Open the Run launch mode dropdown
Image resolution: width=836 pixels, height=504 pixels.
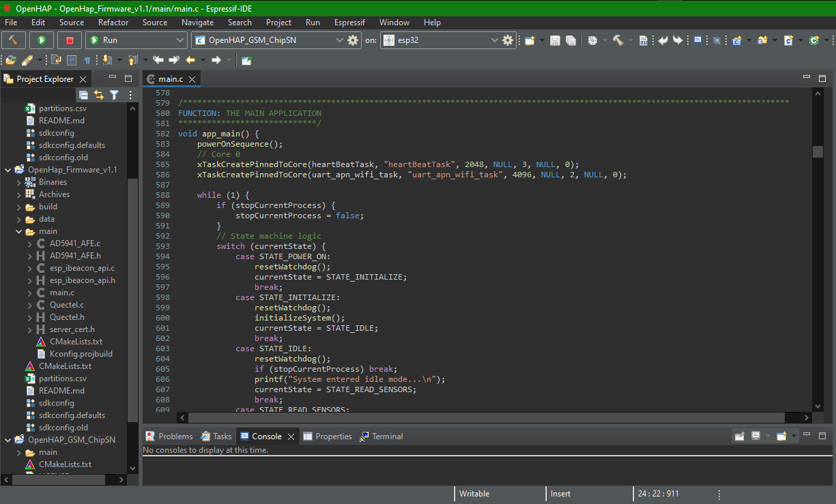pos(136,40)
